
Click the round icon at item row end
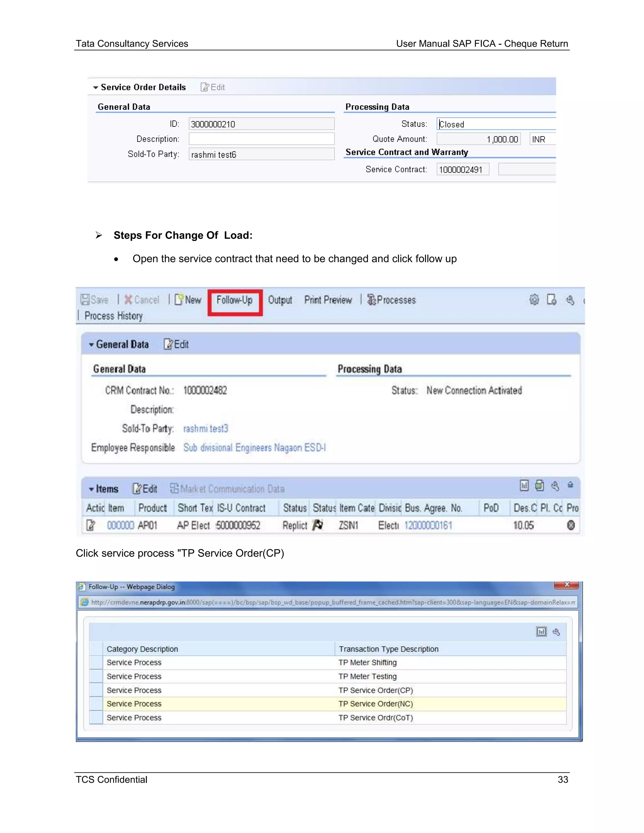click(571, 526)
